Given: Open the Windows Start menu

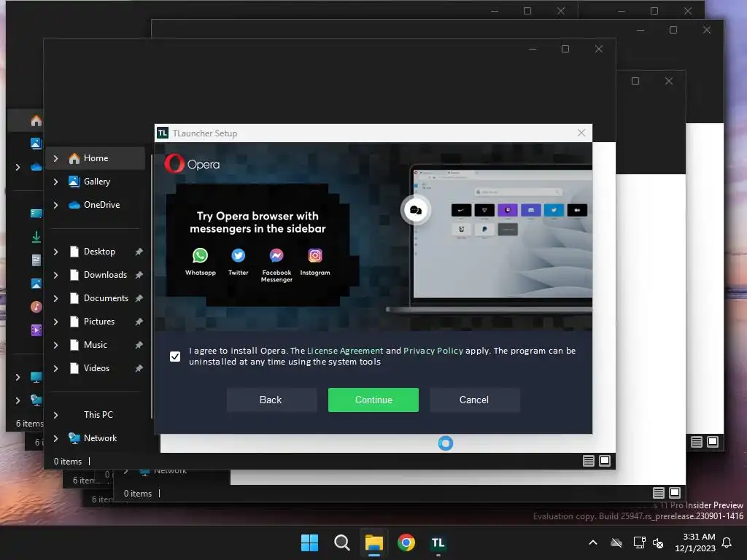Looking at the screenshot, I should (x=309, y=542).
